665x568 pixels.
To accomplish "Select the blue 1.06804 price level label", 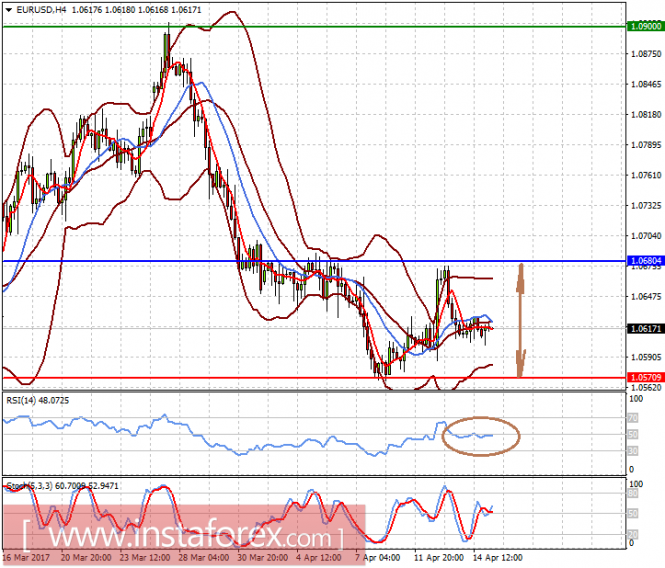I will (x=646, y=260).
